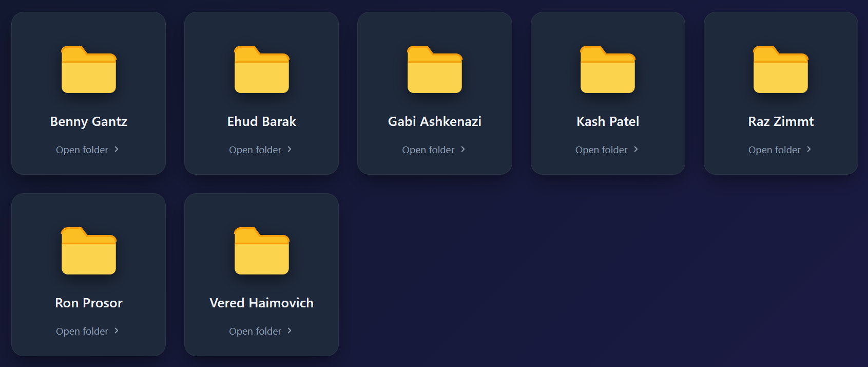
Task: Click the Gabi Ashkenazi name label
Action: pyautogui.click(x=435, y=121)
